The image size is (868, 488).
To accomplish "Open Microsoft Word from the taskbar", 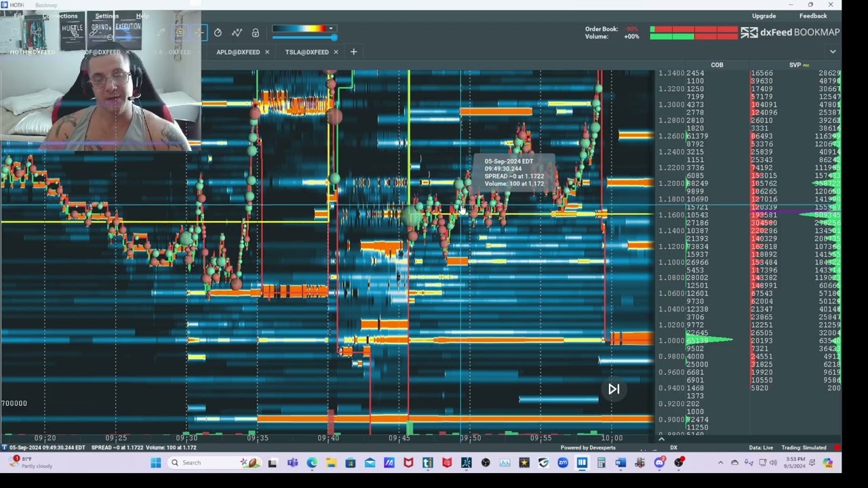I will [x=620, y=463].
